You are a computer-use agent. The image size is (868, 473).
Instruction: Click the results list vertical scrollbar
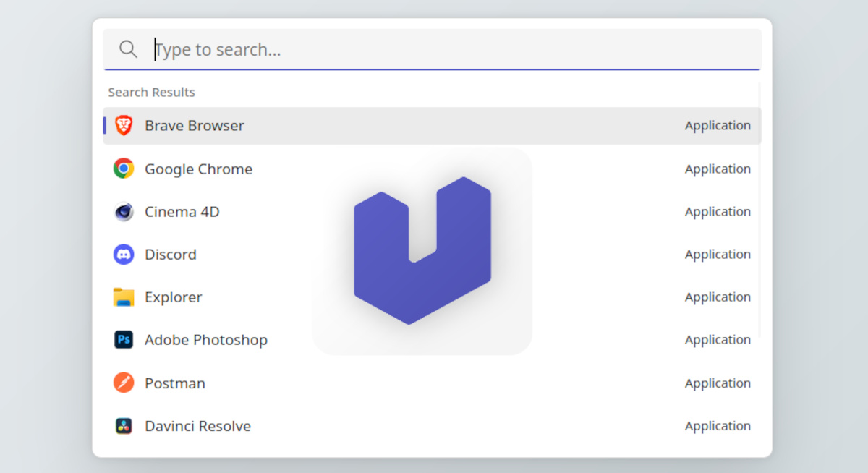[759, 217]
